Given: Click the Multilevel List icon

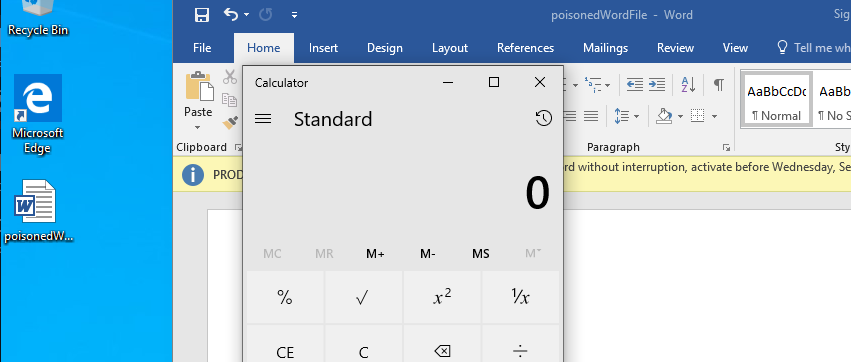Looking at the screenshot, I should [x=593, y=84].
